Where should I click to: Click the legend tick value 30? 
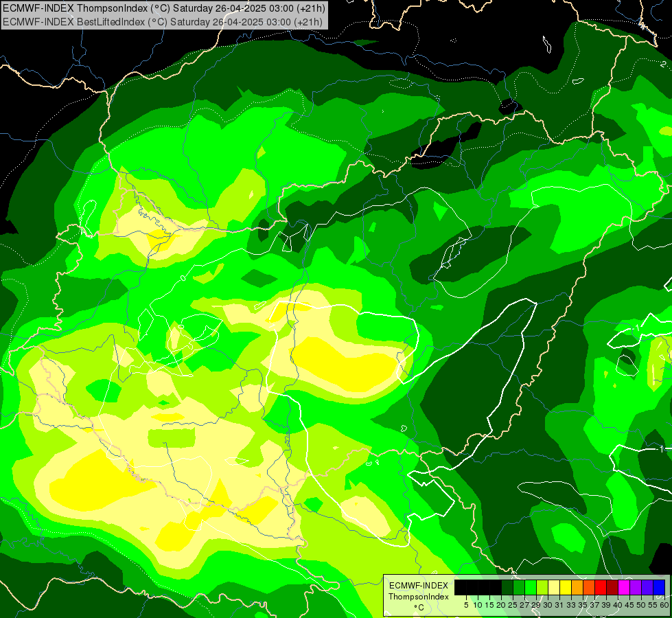tap(548, 605)
